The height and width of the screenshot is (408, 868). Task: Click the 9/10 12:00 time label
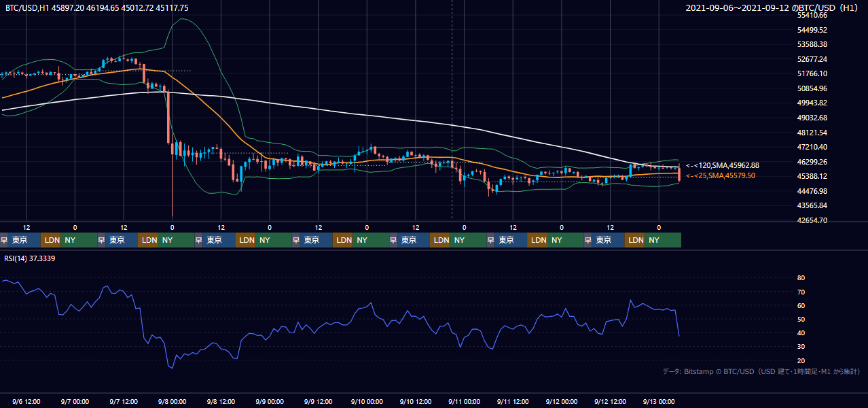(416, 401)
